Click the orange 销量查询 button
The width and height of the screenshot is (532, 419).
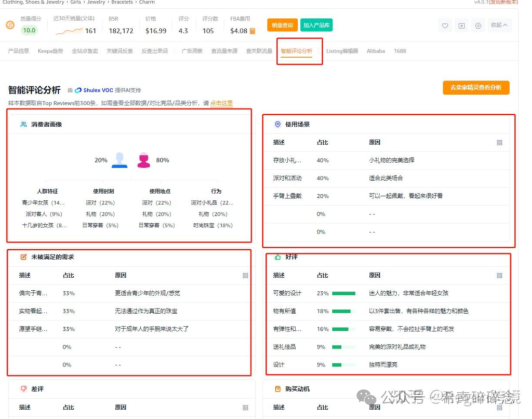pos(282,25)
